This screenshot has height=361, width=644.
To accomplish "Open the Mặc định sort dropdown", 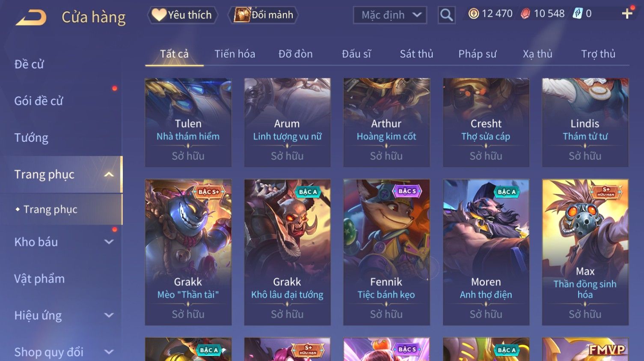I will pos(390,15).
